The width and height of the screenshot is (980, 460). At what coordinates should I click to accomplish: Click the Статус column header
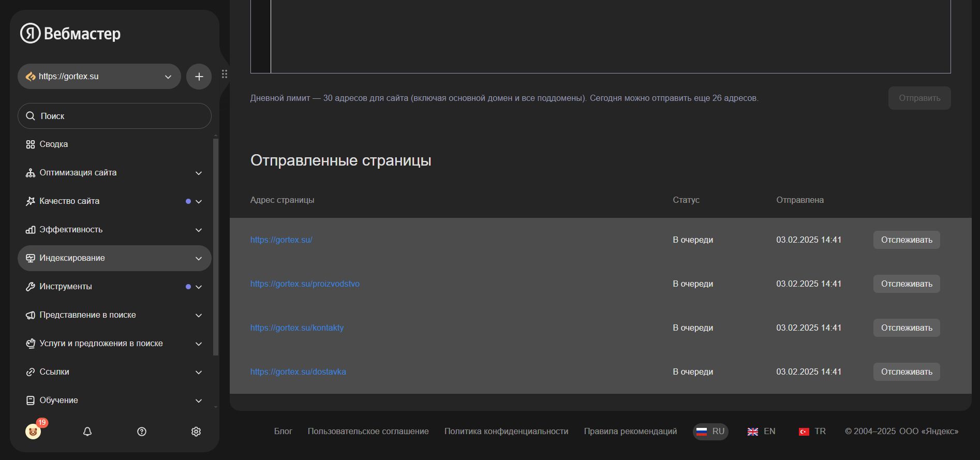point(686,200)
